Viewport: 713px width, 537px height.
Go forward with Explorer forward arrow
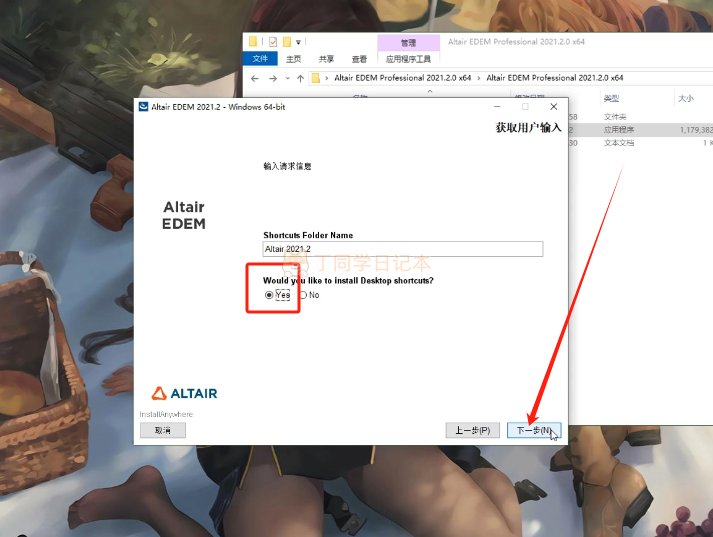pos(273,78)
